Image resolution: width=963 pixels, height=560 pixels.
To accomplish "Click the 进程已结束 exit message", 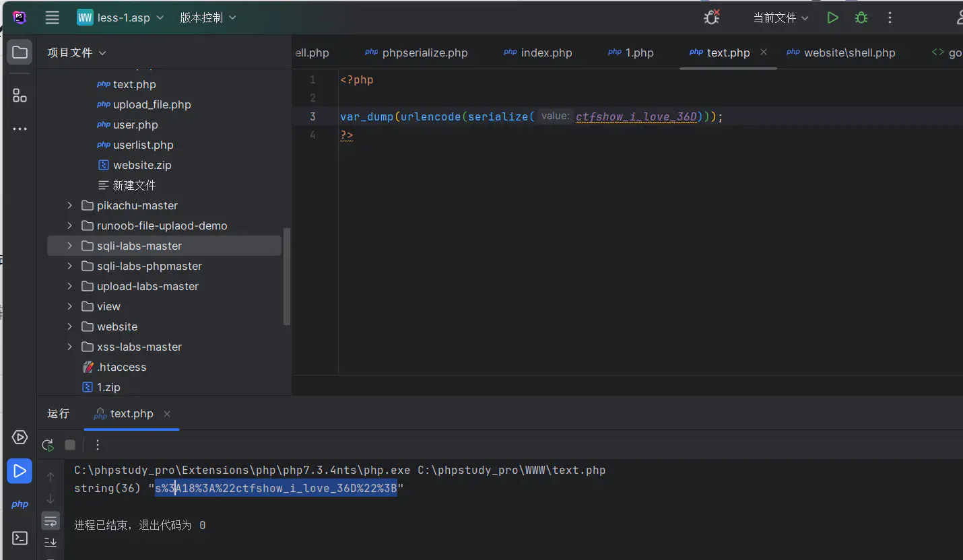I will [140, 525].
